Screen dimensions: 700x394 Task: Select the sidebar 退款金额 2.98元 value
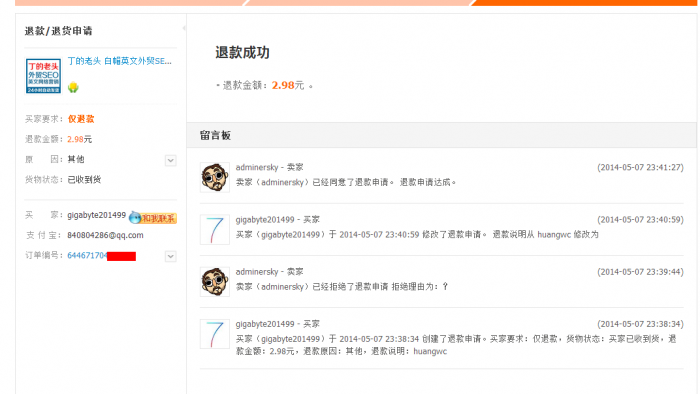79,139
